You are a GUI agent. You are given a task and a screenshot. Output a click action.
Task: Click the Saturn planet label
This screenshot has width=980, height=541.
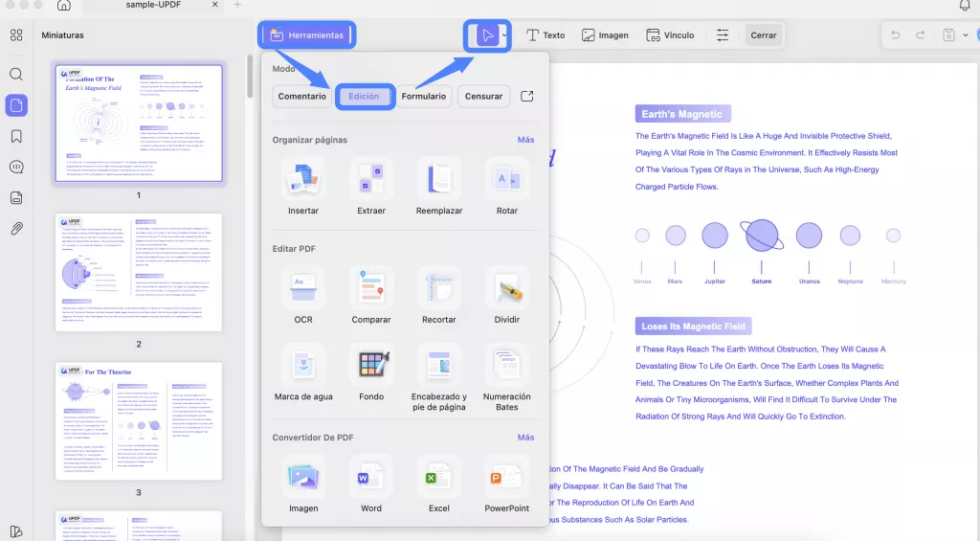(x=761, y=282)
